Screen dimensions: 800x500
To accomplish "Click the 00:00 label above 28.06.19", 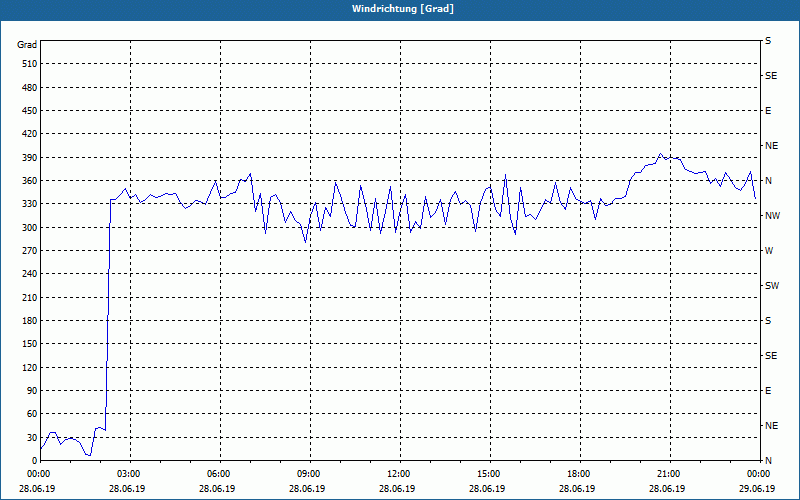I will click(x=38, y=473).
